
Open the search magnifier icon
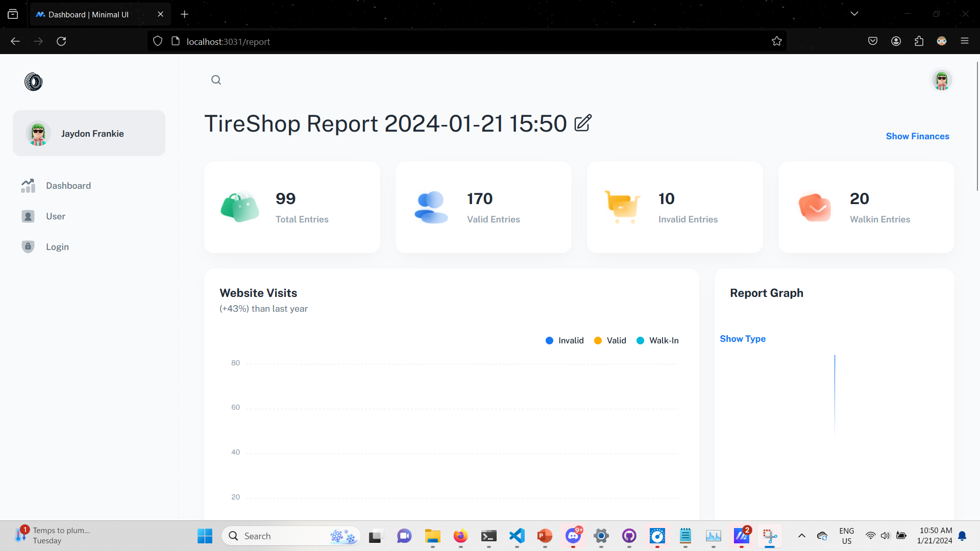pos(216,80)
